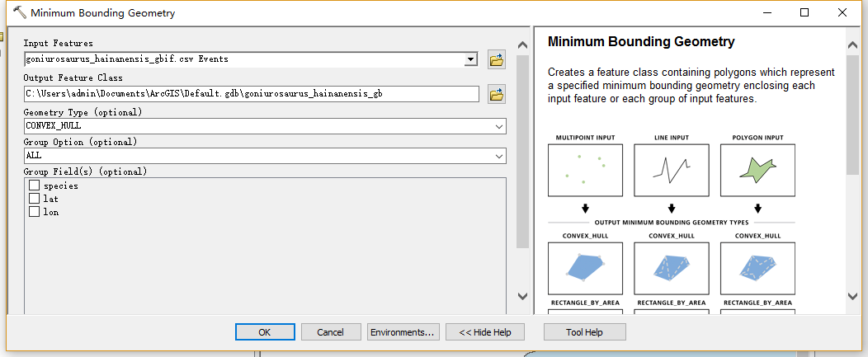Click the Group Option (optional) label
Image resolution: width=868 pixels, height=357 pixels.
click(80, 143)
